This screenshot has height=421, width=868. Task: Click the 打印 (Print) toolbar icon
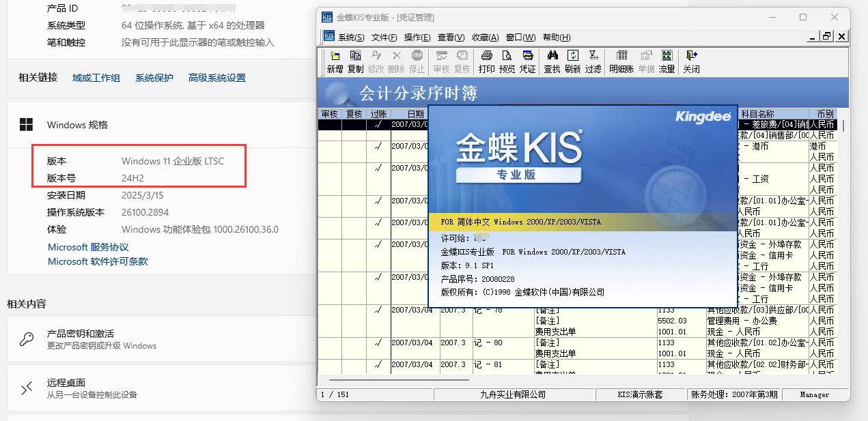[486, 61]
